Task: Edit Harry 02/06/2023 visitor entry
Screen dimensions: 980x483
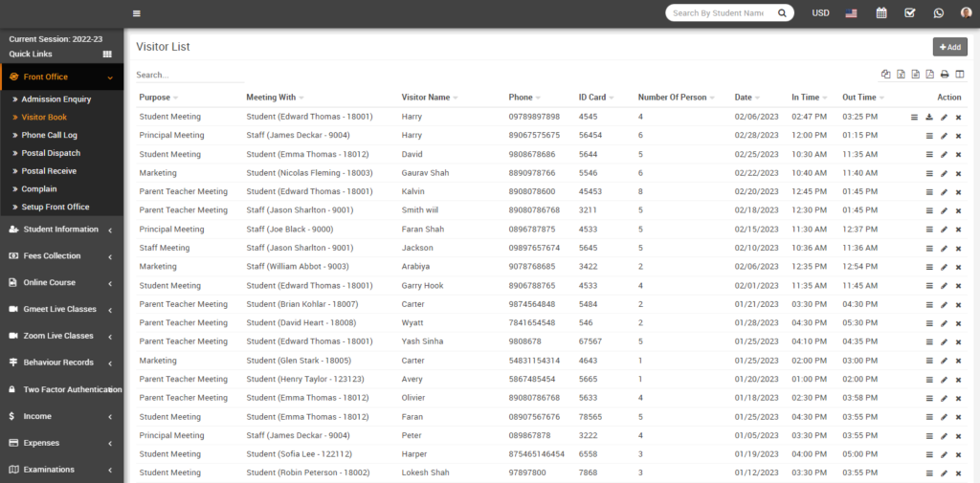Action: (944, 117)
